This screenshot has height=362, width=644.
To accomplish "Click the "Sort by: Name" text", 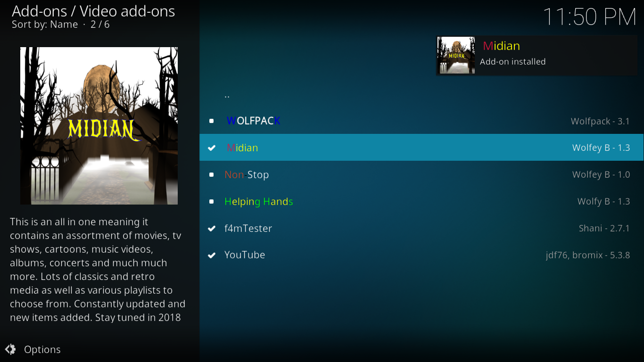I will (x=45, y=25).
